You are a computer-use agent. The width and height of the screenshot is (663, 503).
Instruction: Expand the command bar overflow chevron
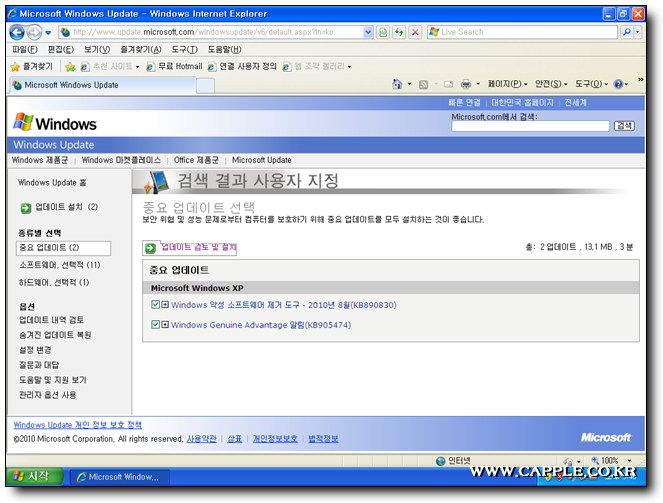coord(640,79)
